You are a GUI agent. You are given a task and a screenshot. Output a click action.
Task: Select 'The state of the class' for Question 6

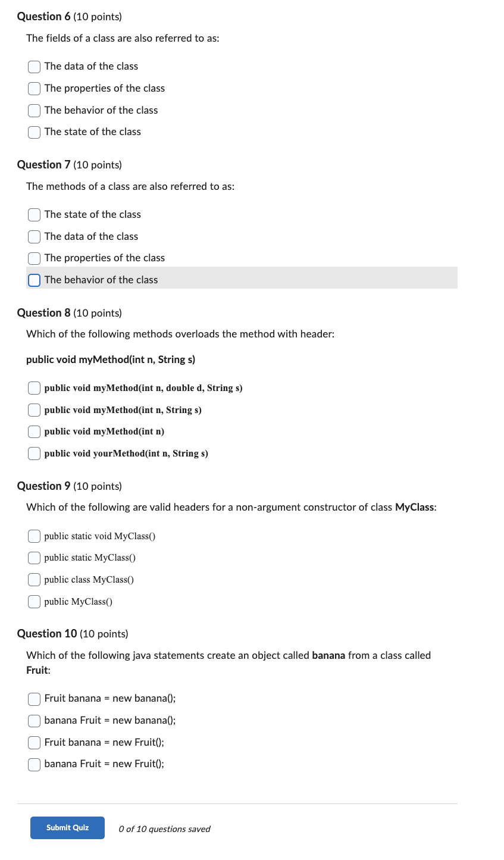34,132
